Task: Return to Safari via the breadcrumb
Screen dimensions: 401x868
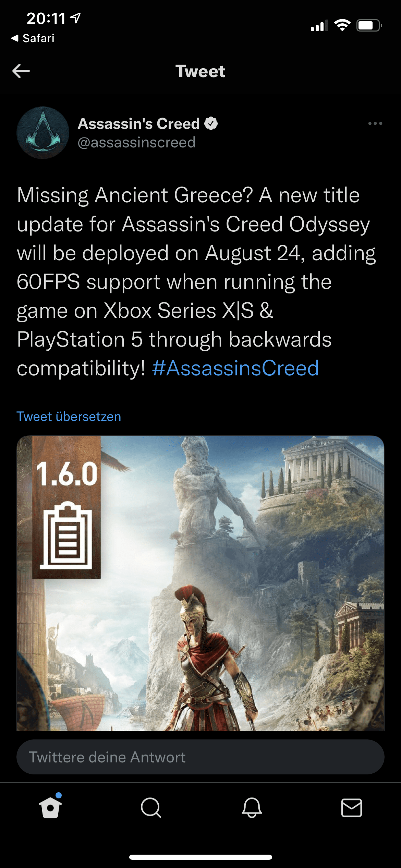Action: point(33,38)
